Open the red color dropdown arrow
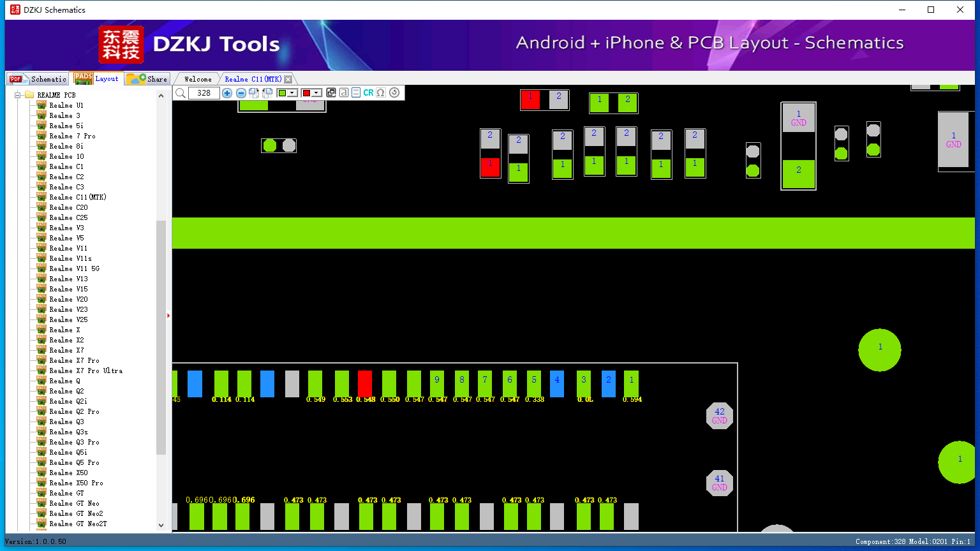980x551 pixels. tap(316, 93)
